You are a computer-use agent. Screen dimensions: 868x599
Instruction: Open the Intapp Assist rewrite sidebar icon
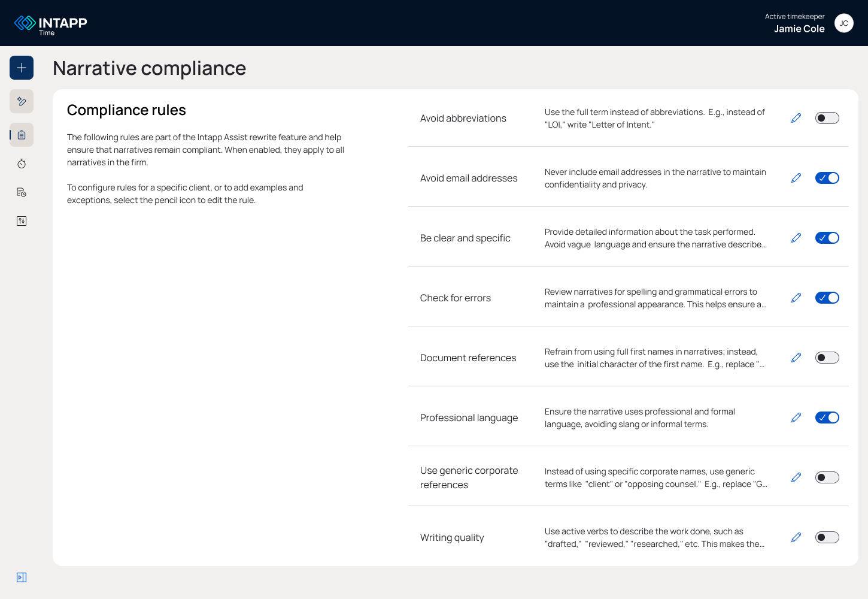click(22, 101)
